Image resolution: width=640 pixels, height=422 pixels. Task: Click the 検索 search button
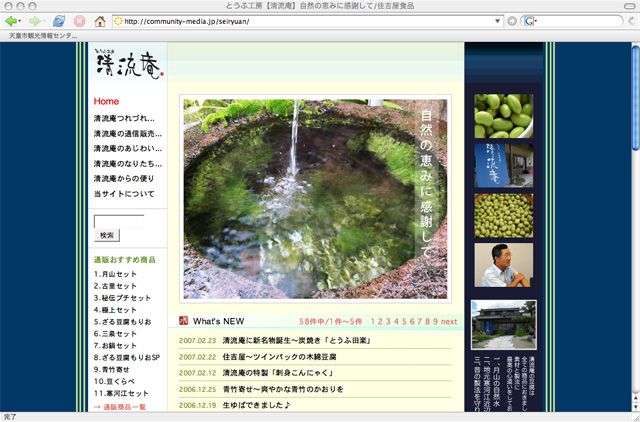click(x=106, y=235)
